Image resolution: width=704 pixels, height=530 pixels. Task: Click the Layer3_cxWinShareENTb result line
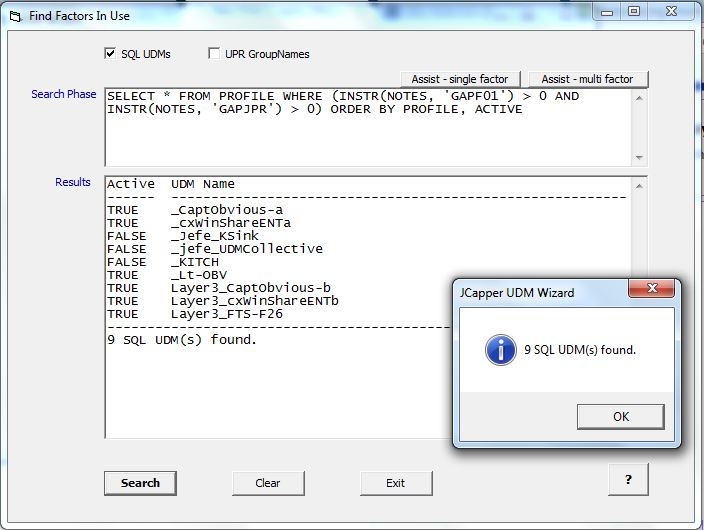[254, 301]
